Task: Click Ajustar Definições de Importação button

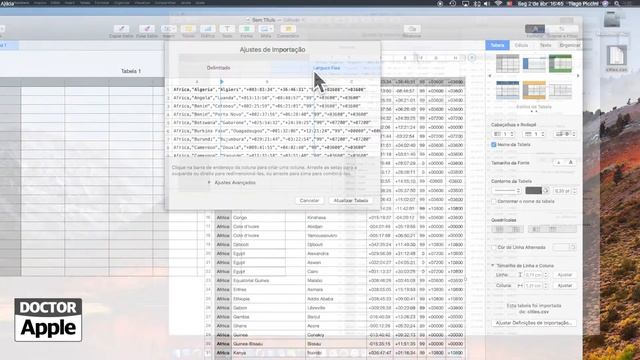Action: coord(534,323)
